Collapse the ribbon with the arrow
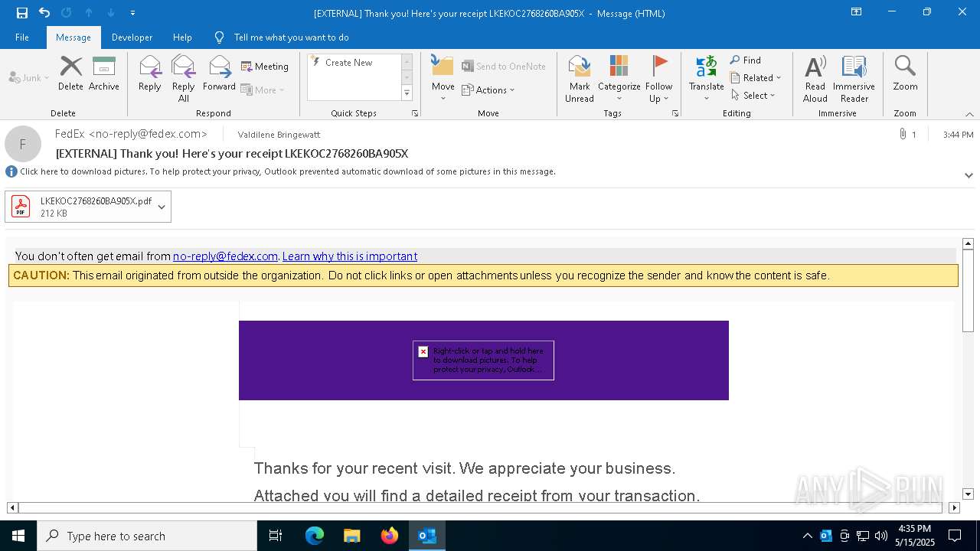 pyautogui.click(x=969, y=114)
